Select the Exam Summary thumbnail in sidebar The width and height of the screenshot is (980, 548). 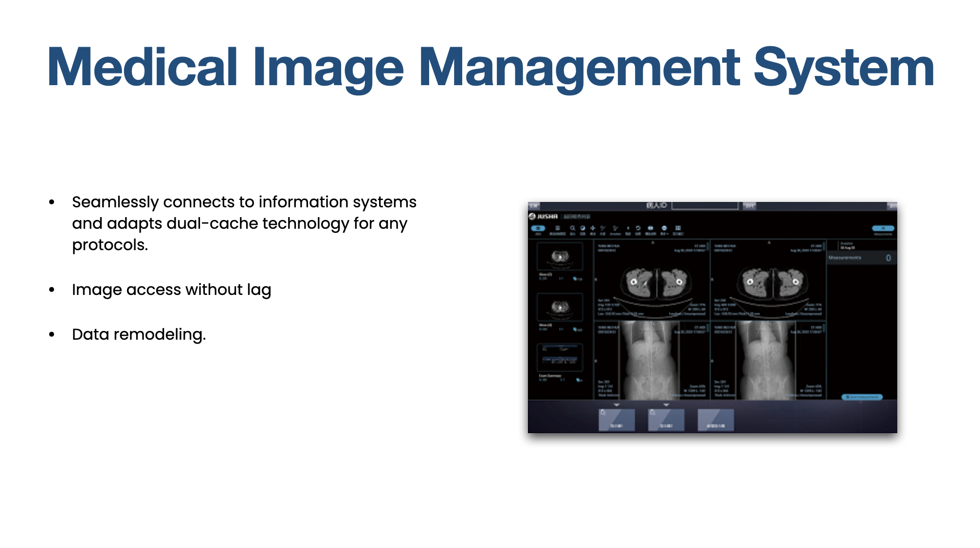(560, 358)
